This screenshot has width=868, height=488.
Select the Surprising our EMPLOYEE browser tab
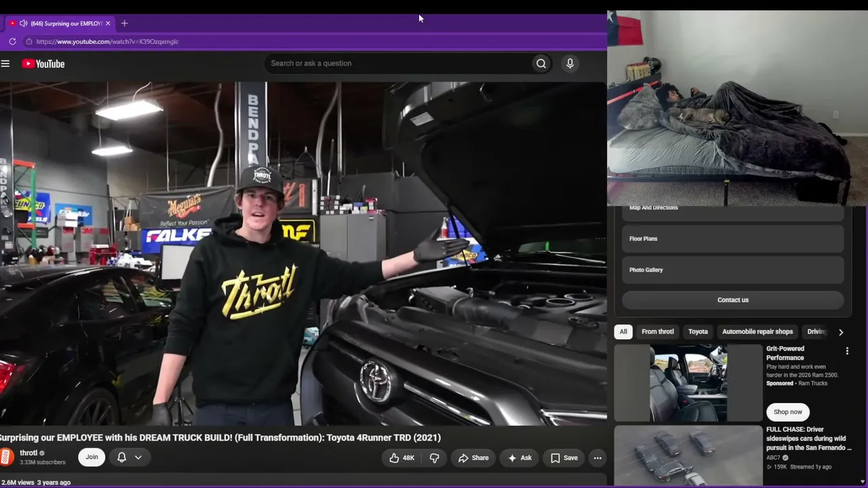pyautogui.click(x=61, y=23)
